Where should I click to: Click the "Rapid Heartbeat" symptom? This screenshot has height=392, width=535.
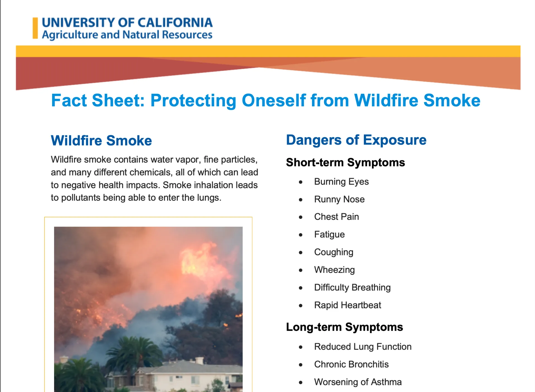(x=347, y=305)
